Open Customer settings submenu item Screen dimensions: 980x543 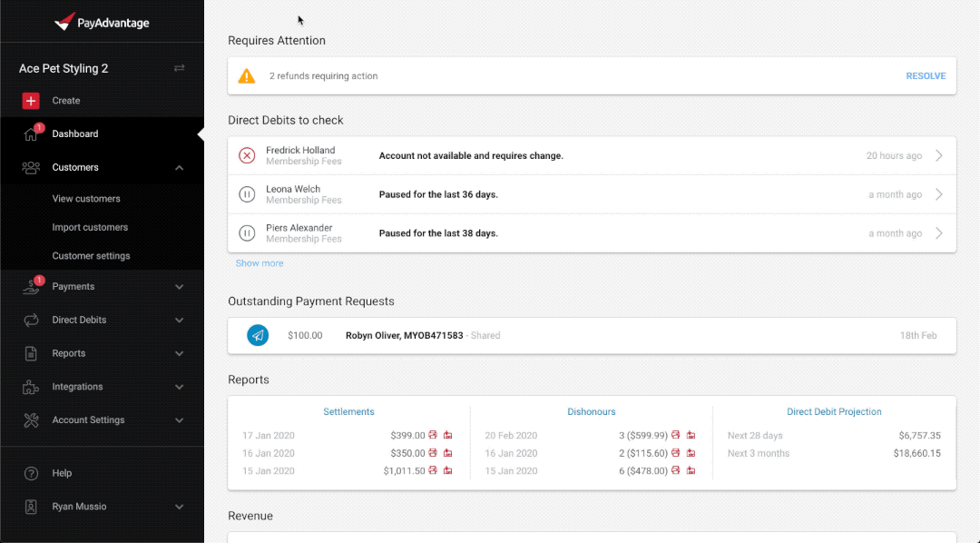pos(92,256)
